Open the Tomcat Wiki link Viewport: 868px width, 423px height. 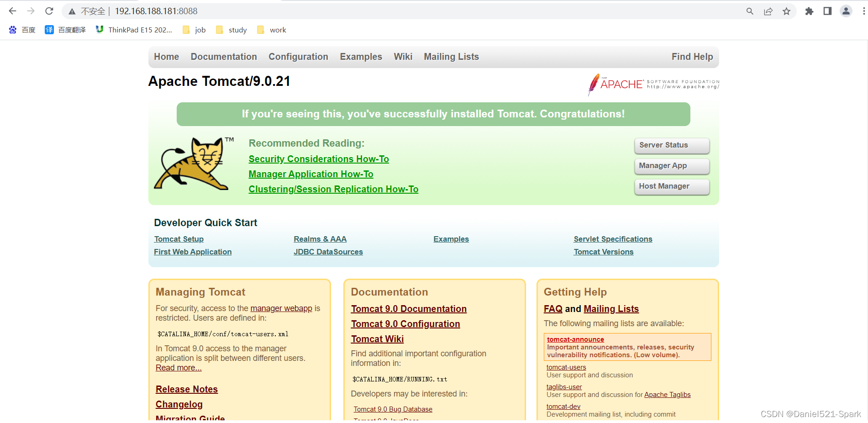point(377,339)
